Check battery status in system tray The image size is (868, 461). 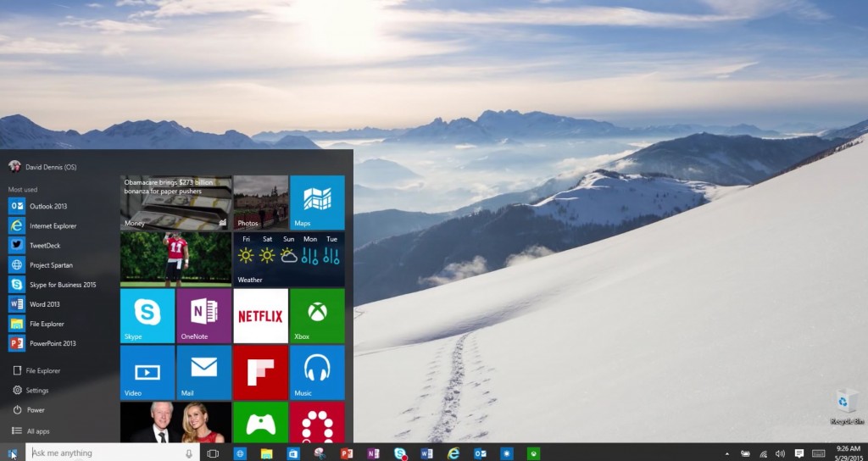(x=746, y=453)
